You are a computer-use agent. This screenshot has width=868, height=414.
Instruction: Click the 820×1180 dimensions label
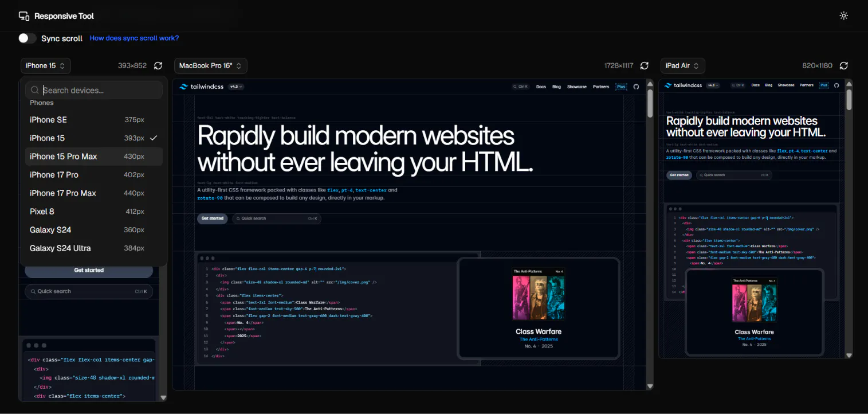[x=818, y=66]
